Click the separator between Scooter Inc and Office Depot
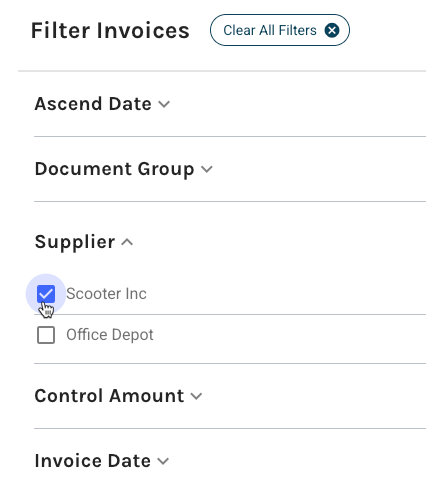Screen dimensions: 426x490 [230, 314]
